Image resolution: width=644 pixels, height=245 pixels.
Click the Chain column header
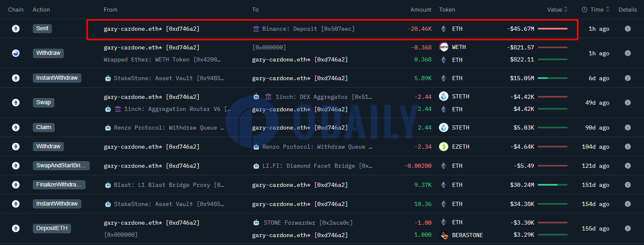pyautogui.click(x=16, y=10)
